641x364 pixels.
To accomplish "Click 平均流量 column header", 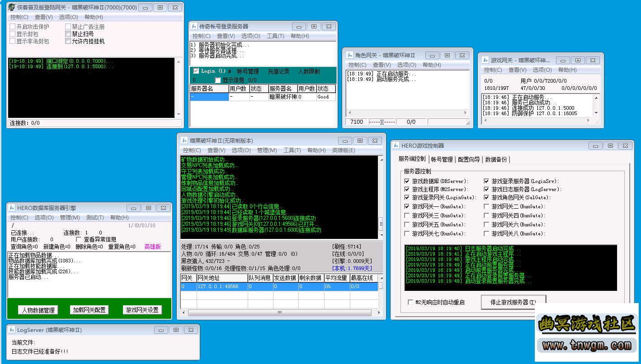I will click(337, 278).
